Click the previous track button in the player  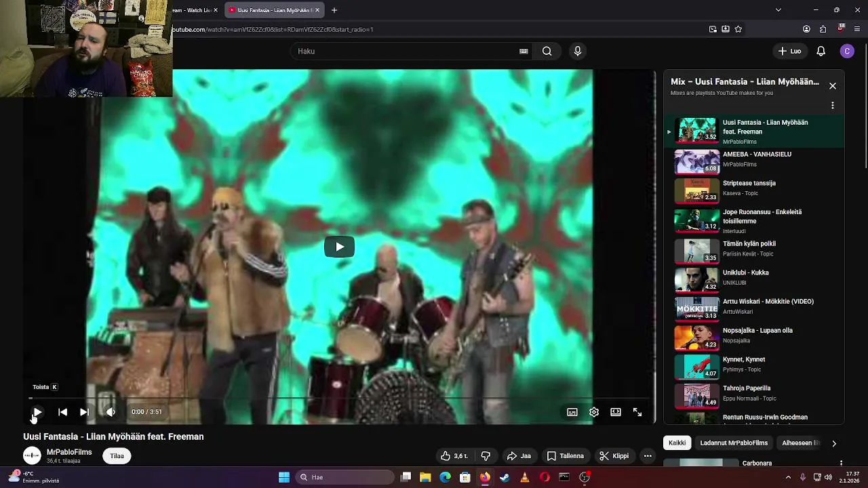pyautogui.click(x=62, y=411)
